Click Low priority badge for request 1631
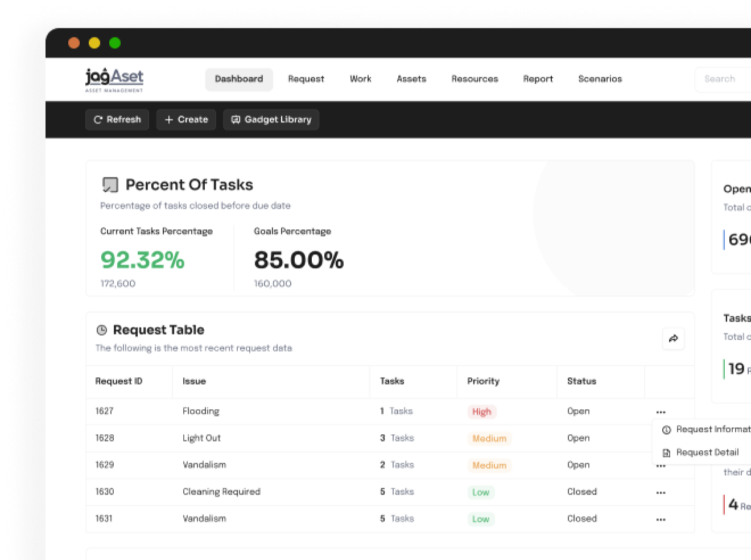751x560 pixels. click(x=481, y=519)
